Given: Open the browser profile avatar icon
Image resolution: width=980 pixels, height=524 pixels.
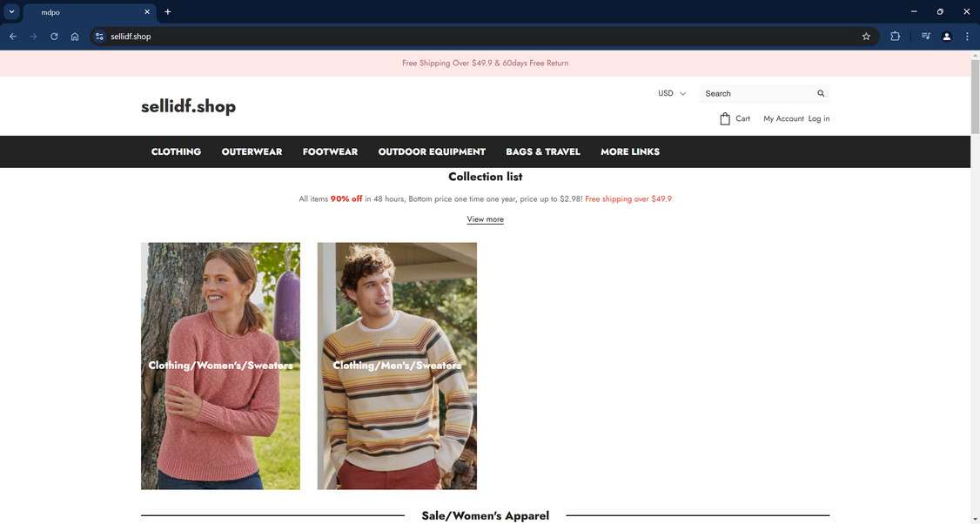Looking at the screenshot, I should tap(947, 37).
